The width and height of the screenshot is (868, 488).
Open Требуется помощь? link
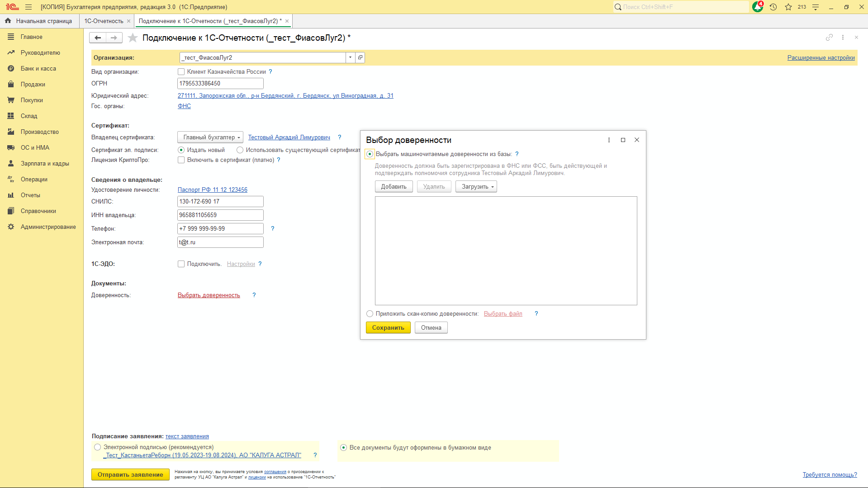point(830,474)
